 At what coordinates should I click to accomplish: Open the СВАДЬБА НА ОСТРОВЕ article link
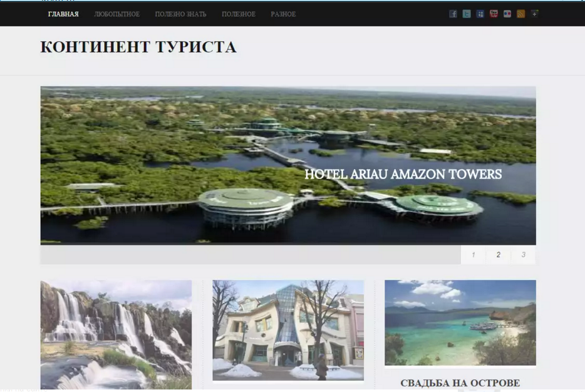(x=460, y=383)
